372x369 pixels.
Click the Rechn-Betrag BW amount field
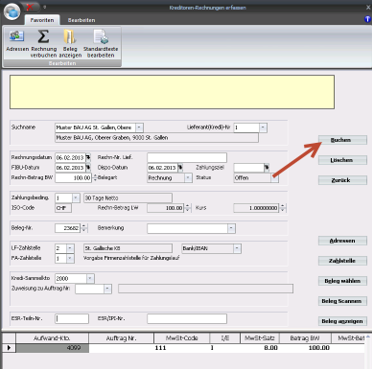73,178
